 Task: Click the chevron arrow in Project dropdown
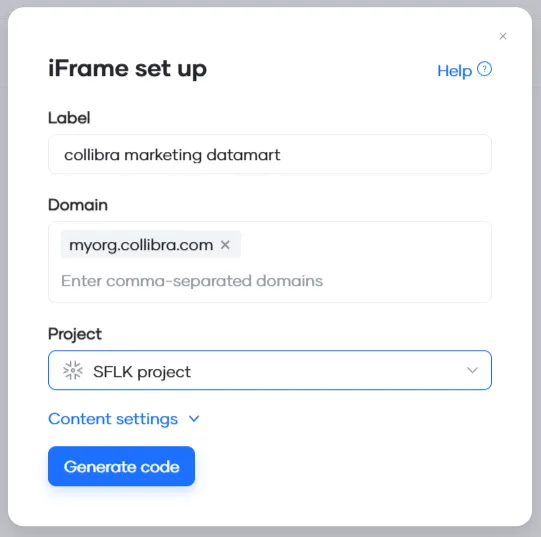(x=472, y=370)
